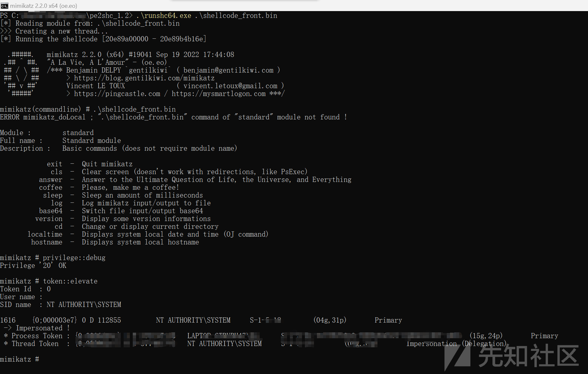Click 'Quit mimikatz' description text
588x374 pixels.
point(107,164)
